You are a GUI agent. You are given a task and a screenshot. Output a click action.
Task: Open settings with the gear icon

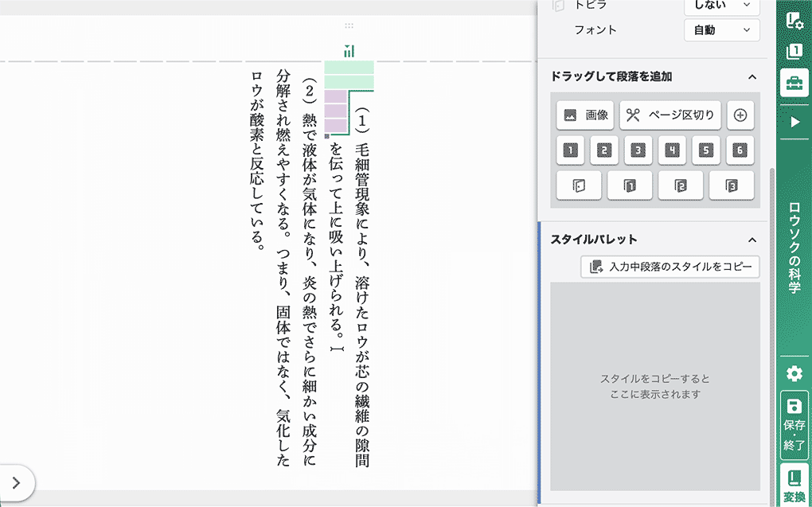click(x=794, y=373)
